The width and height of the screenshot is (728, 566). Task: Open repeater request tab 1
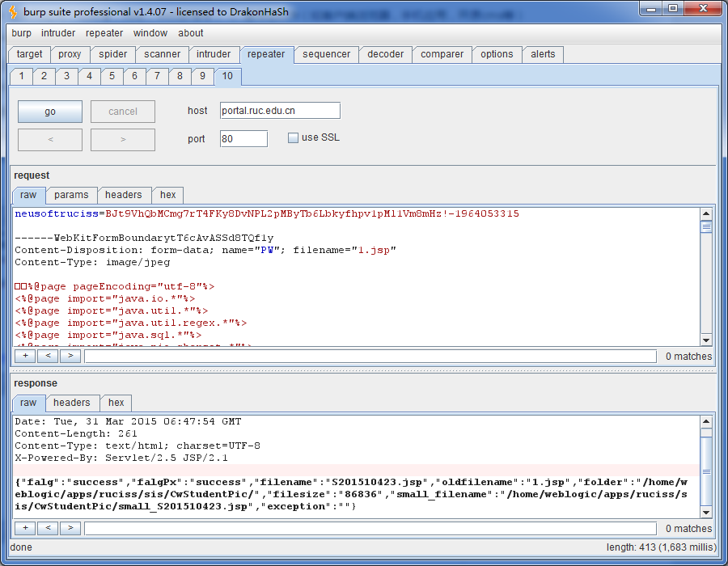click(21, 76)
